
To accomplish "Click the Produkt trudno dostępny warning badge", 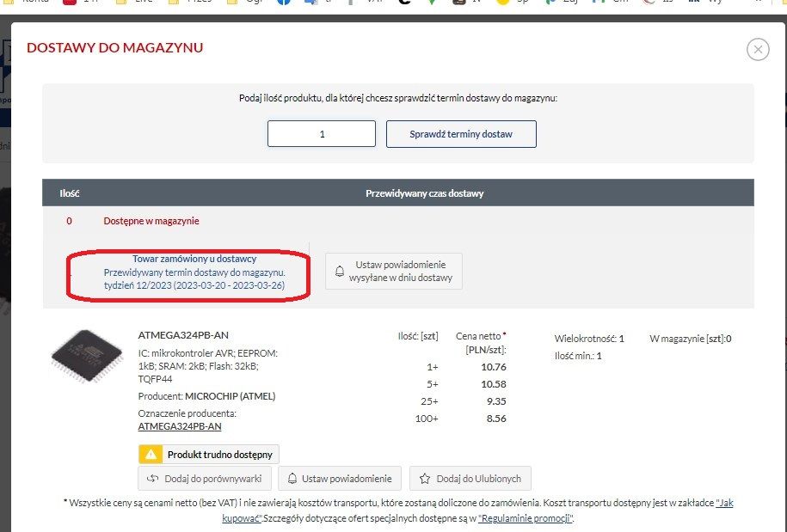I will (208, 455).
